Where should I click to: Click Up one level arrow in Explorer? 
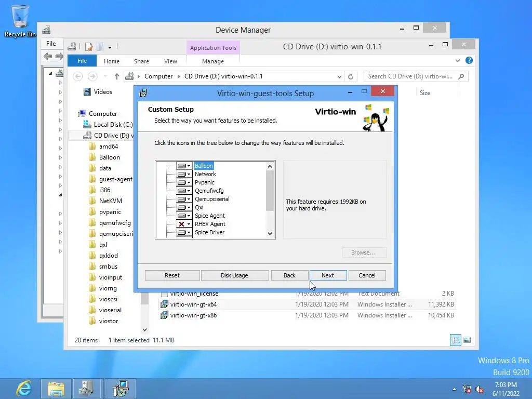pyautogui.click(x=117, y=76)
